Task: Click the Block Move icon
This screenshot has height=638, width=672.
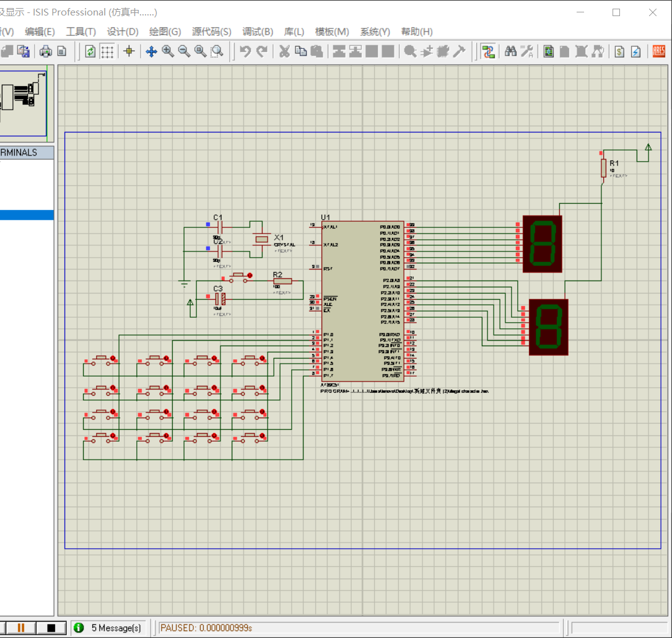Action: 356,51
